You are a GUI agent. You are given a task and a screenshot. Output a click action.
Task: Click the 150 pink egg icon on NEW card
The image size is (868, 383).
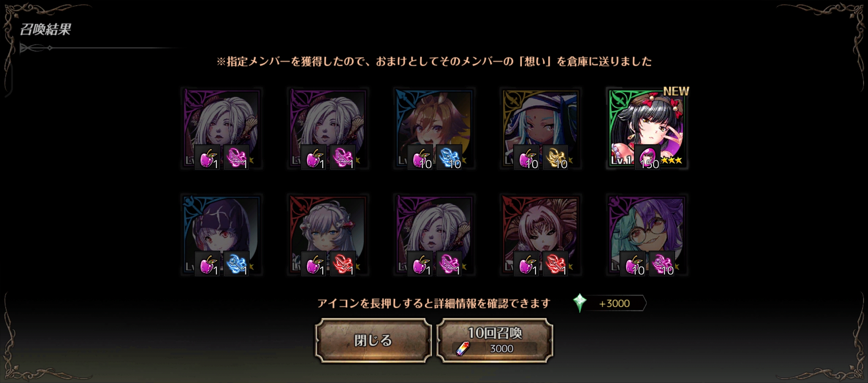(x=647, y=157)
